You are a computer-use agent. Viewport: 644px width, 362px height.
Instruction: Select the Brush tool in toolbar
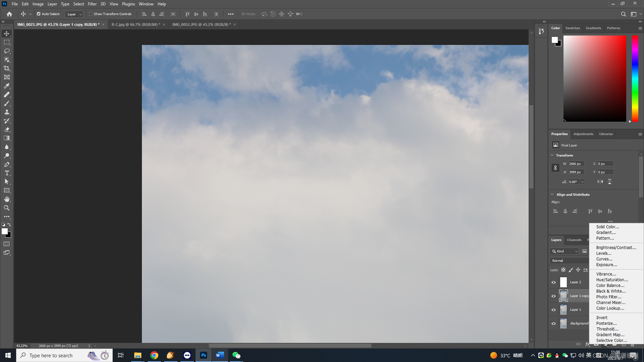point(7,103)
